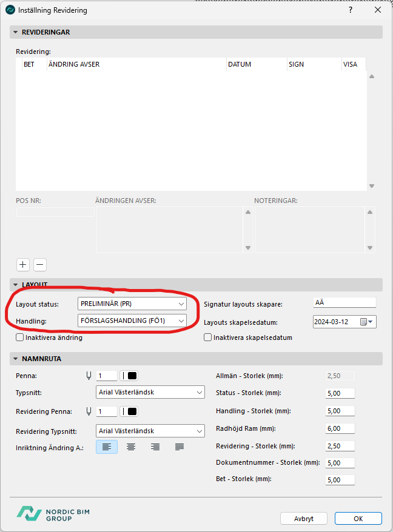The width and height of the screenshot is (393, 532).
Task: Click the ÄNDRING AVSER column header
Action: pos(136,64)
